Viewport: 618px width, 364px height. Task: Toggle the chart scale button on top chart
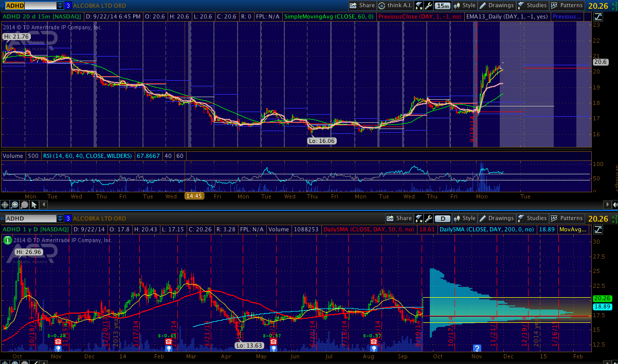419,6
